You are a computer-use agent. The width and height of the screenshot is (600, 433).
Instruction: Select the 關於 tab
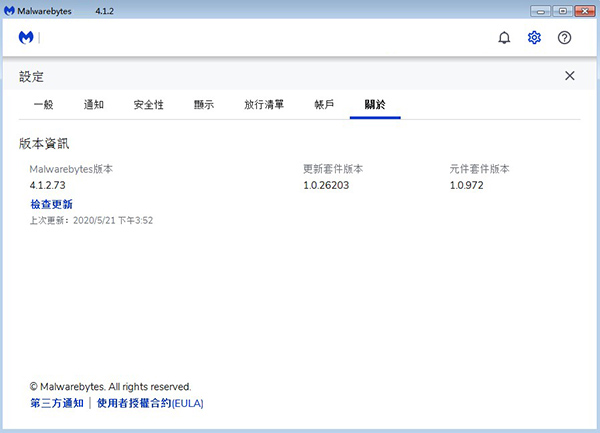click(375, 104)
